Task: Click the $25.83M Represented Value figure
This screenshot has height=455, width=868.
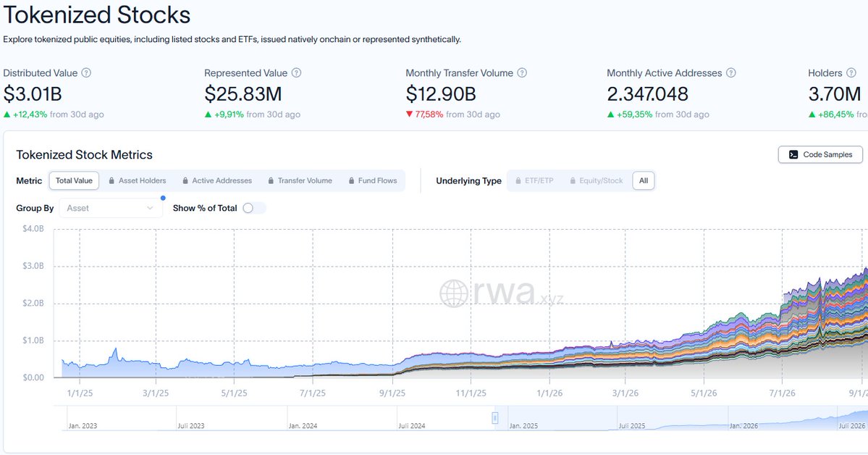Action: (243, 93)
